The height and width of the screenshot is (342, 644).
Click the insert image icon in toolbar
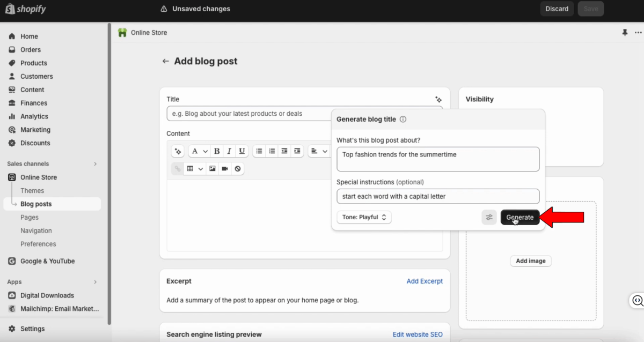pyautogui.click(x=213, y=169)
